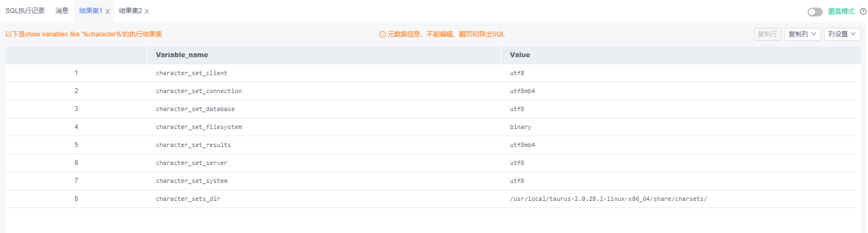
Task: Select row number 4
Action: tap(76, 127)
